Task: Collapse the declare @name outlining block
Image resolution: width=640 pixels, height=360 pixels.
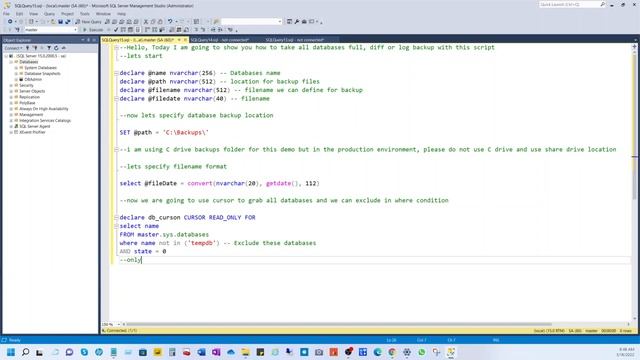Action: pyautogui.click(x=116, y=73)
